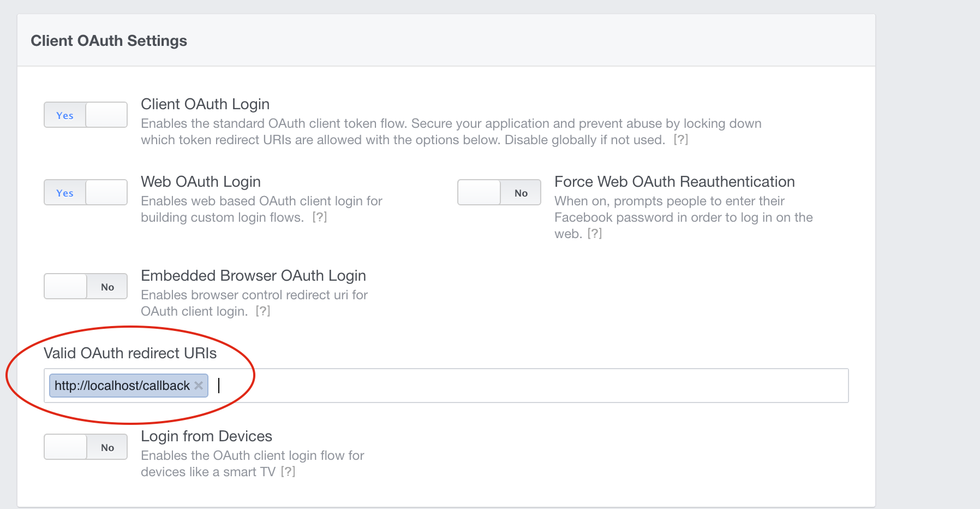Remove the http://localhost/callback URI token
The image size is (980, 509).
coord(199,386)
